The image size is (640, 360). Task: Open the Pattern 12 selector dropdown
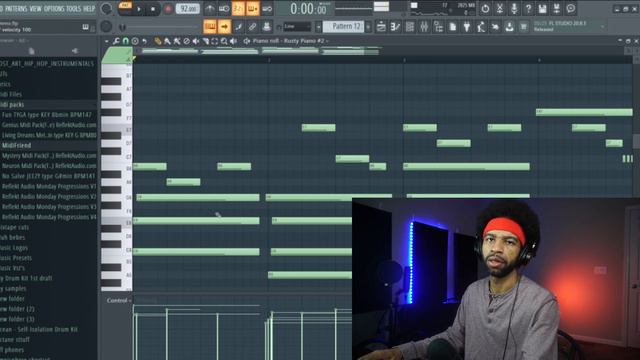point(343,27)
